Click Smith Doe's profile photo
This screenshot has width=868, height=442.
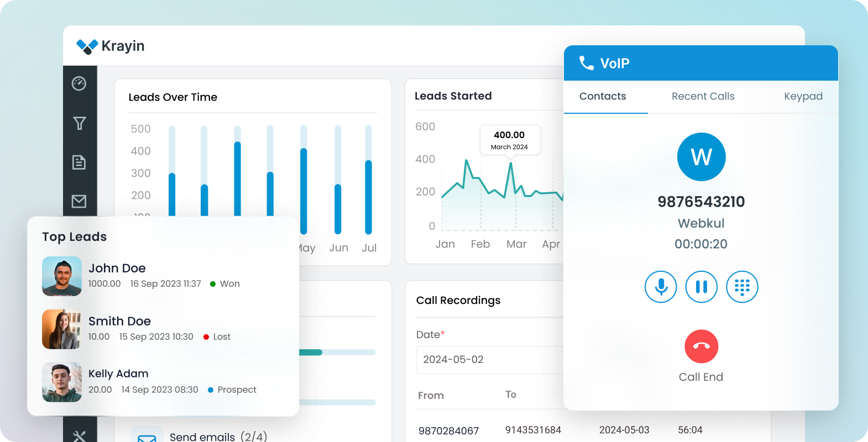pyautogui.click(x=62, y=329)
